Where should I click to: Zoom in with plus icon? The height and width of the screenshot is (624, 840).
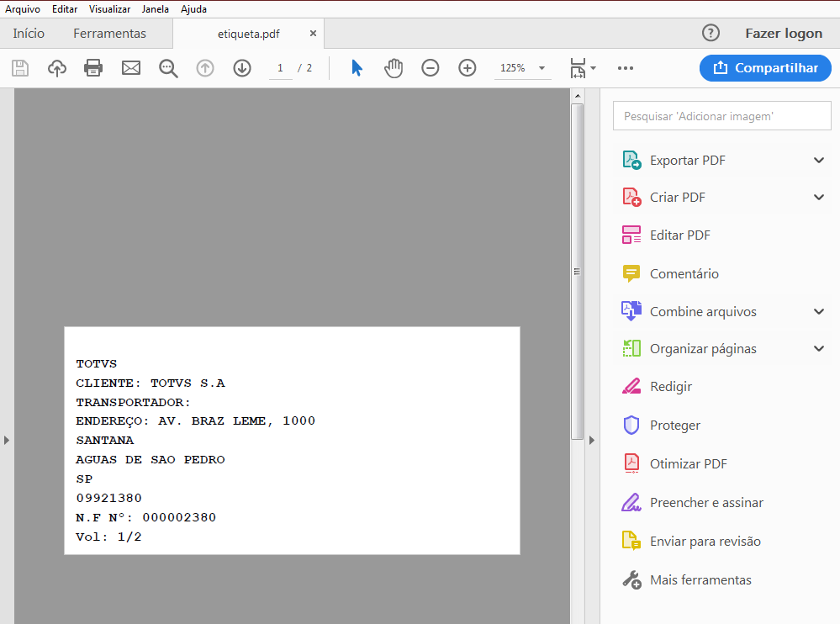point(468,68)
